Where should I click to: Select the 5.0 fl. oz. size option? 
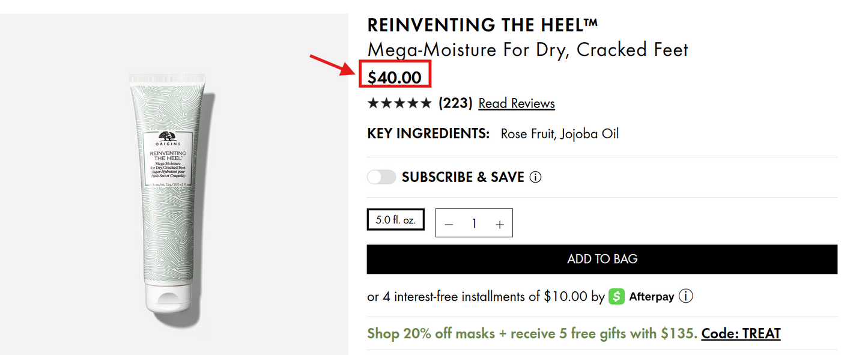(395, 219)
